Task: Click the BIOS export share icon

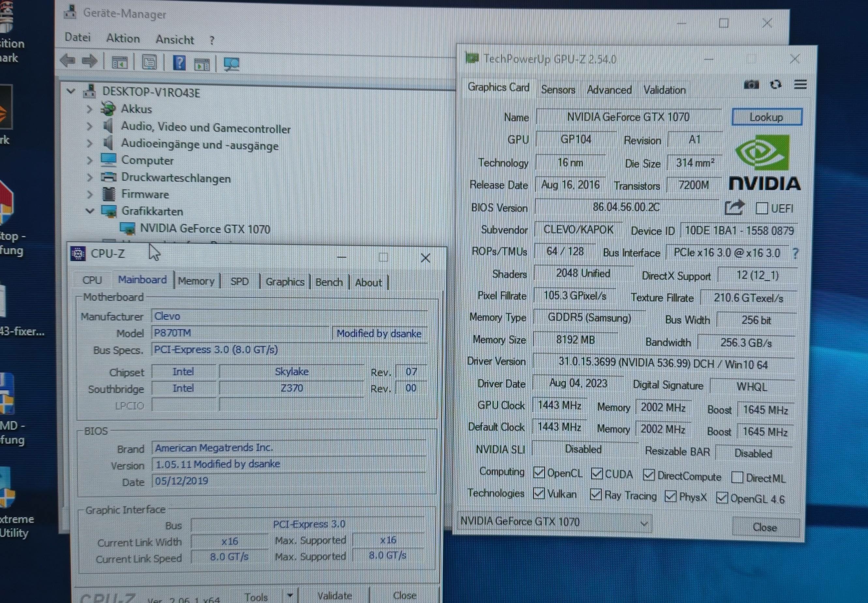Action: pos(734,208)
